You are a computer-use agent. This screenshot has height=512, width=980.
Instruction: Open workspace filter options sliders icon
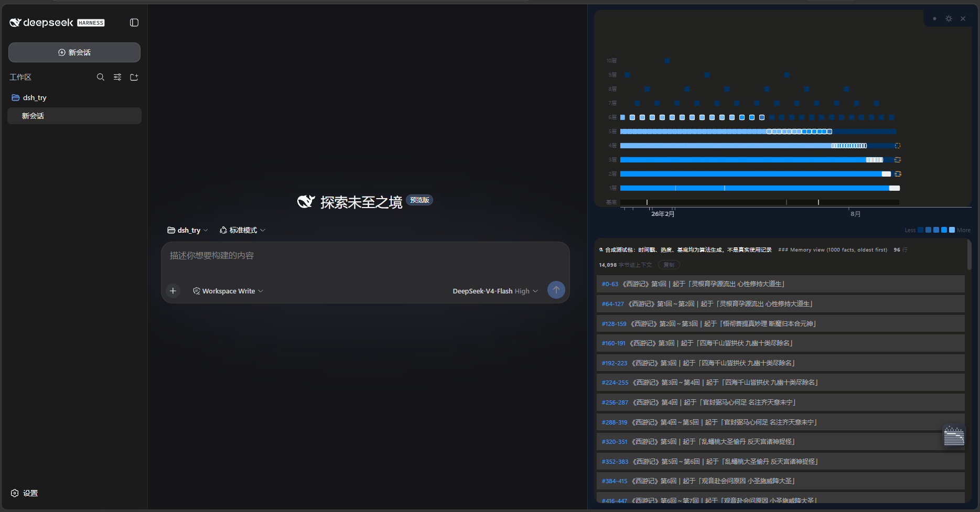[117, 77]
